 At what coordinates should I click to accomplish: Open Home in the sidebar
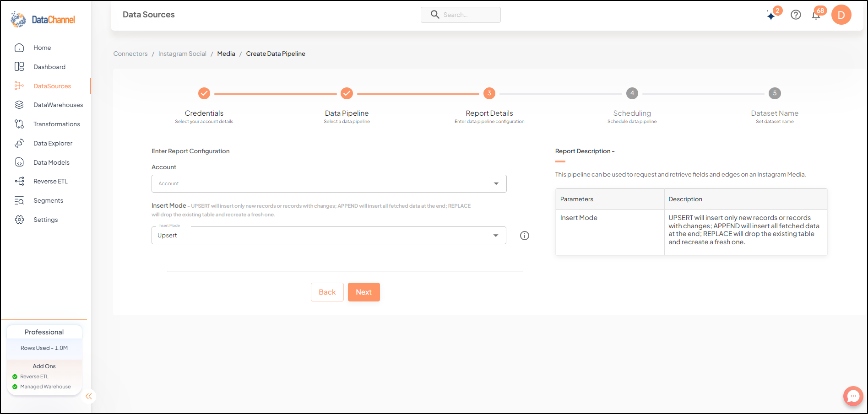coord(42,48)
